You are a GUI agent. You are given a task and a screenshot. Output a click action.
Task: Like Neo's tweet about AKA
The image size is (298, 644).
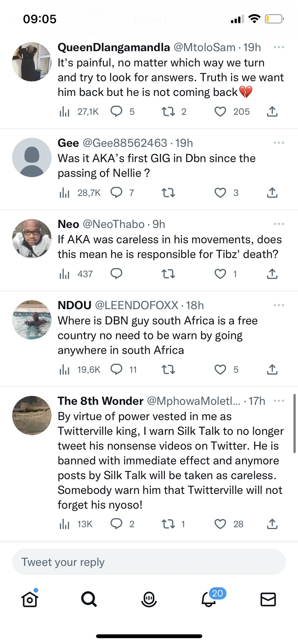pos(220,274)
